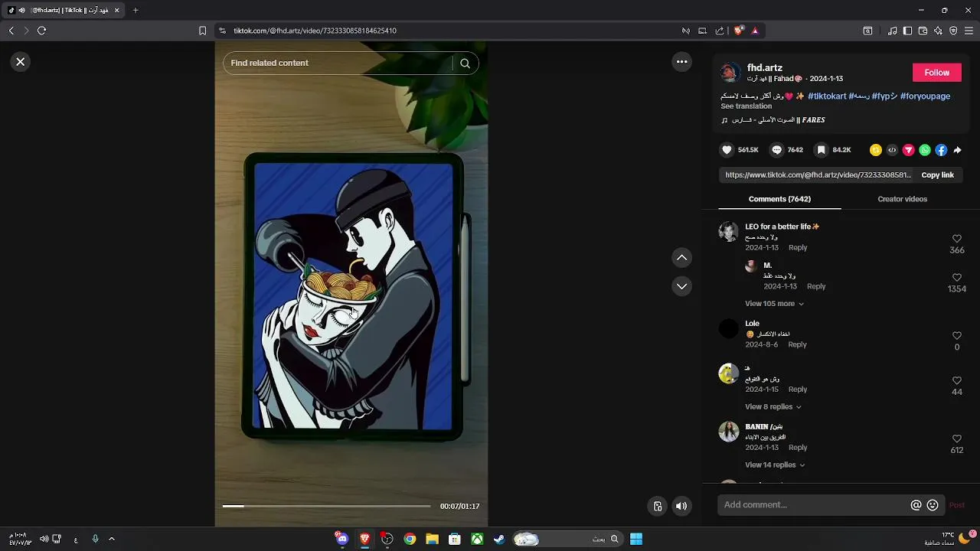980x551 pixels.
Task: Share the video to Facebook
Action: 941,150
